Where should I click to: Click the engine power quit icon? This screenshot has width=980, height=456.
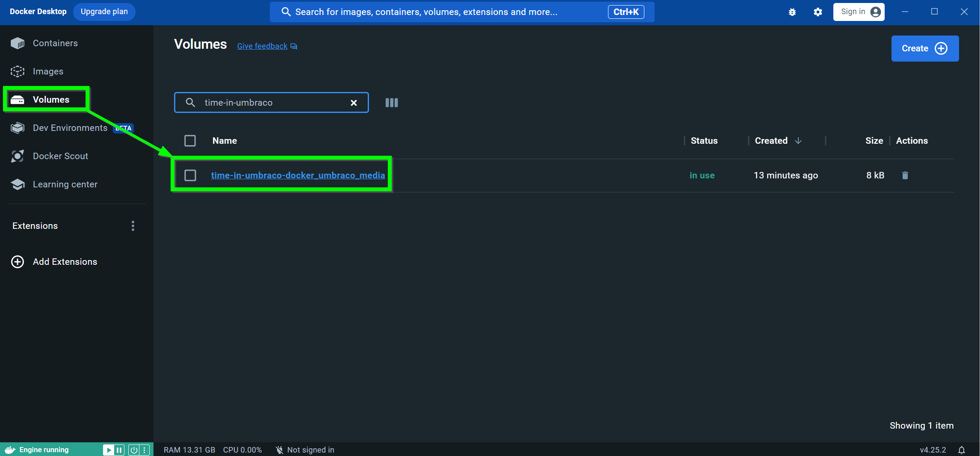point(134,450)
